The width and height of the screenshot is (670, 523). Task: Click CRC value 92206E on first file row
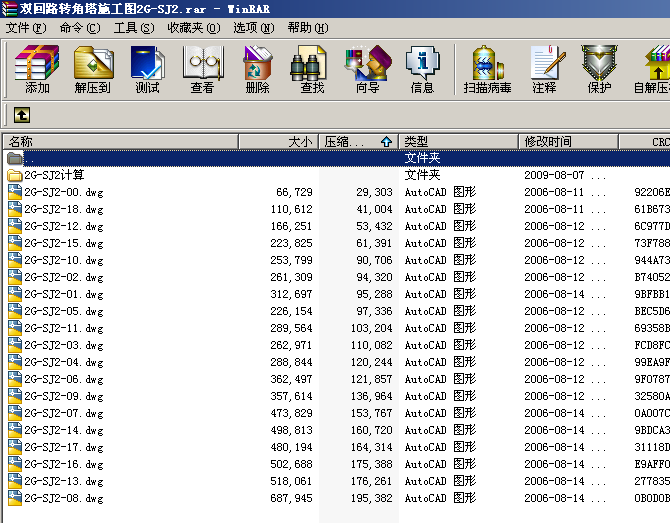652,192
